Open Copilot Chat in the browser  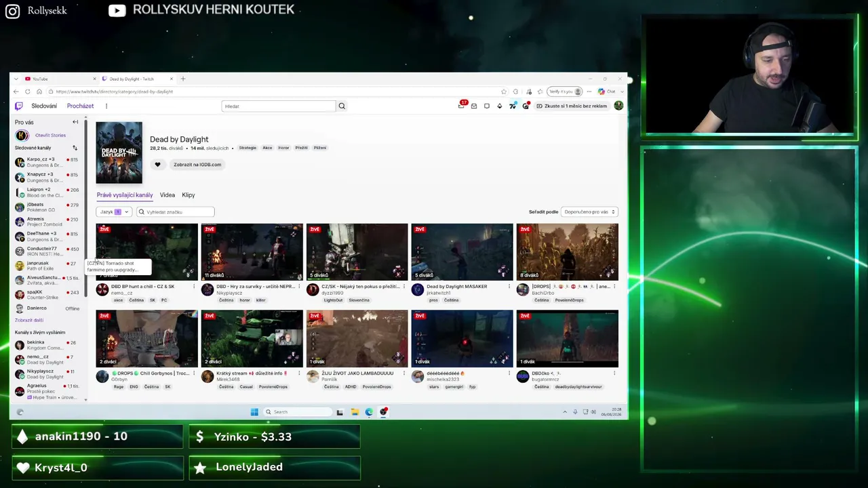[606, 91]
